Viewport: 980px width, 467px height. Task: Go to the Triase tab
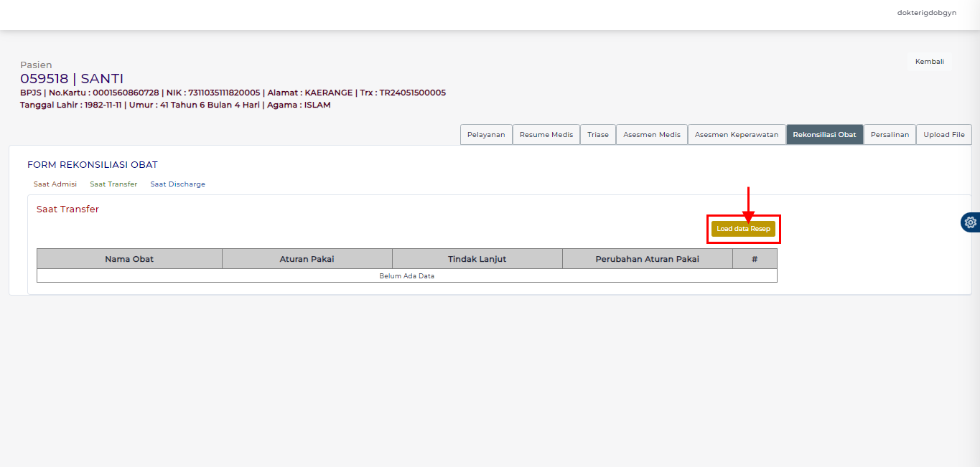[x=597, y=135]
